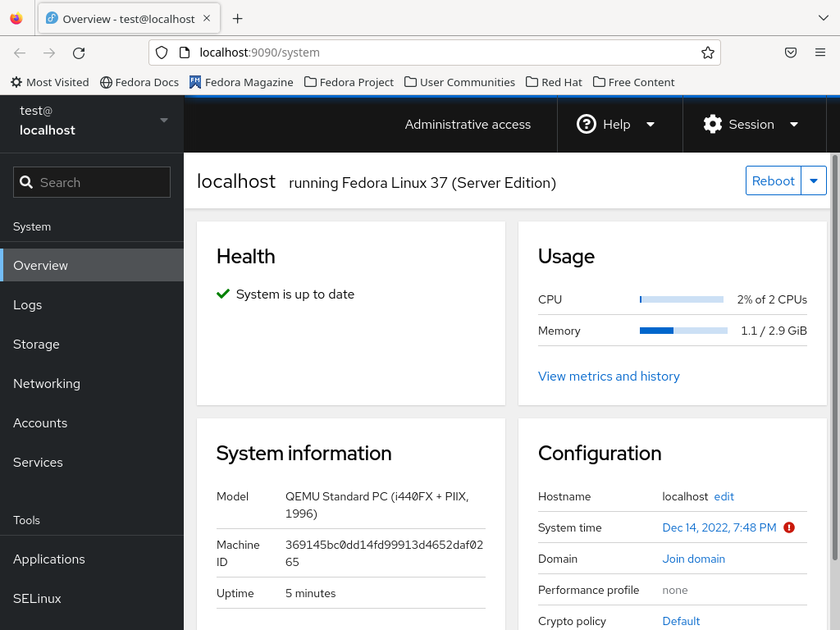Expand the test@localhost host switcher
The height and width of the screenshot is (630, 840).
point(92,121)
